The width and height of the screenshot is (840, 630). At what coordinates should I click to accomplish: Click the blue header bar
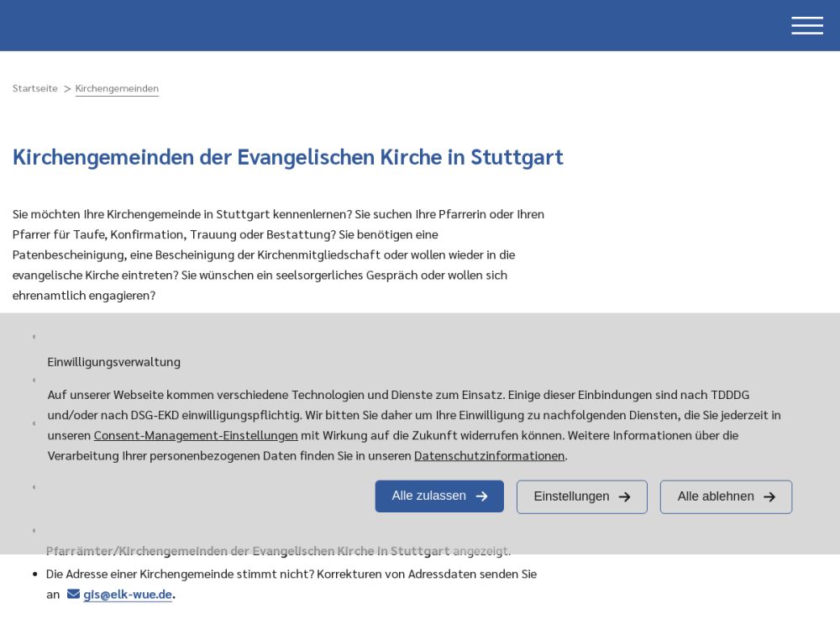point(378,25)
